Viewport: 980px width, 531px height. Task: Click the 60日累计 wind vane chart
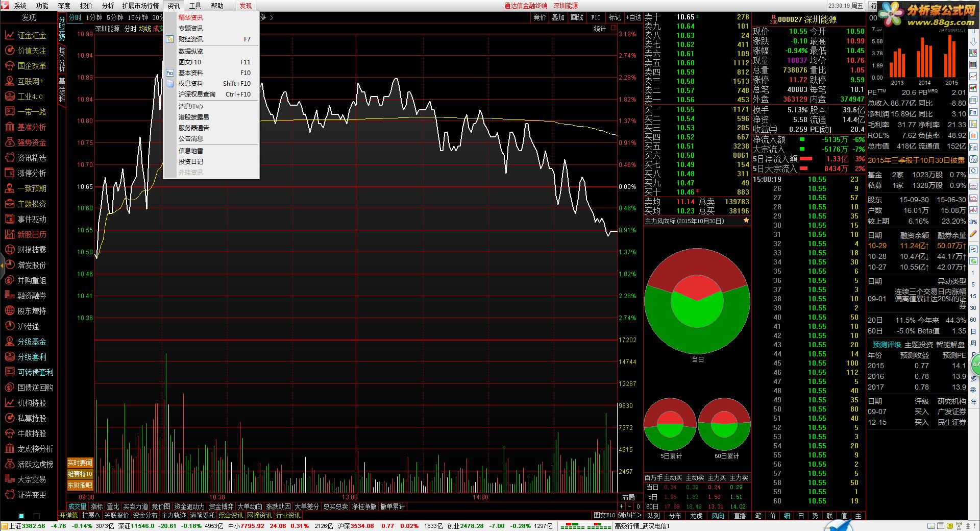tap(724, 424)
